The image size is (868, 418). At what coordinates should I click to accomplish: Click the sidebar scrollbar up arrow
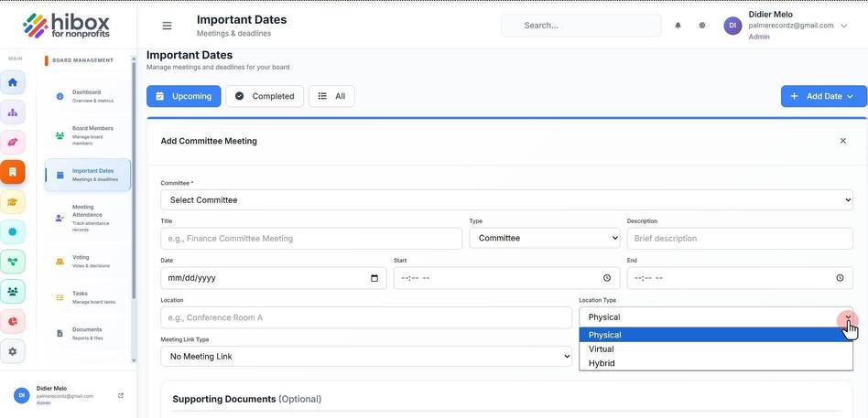coord(134,57)
